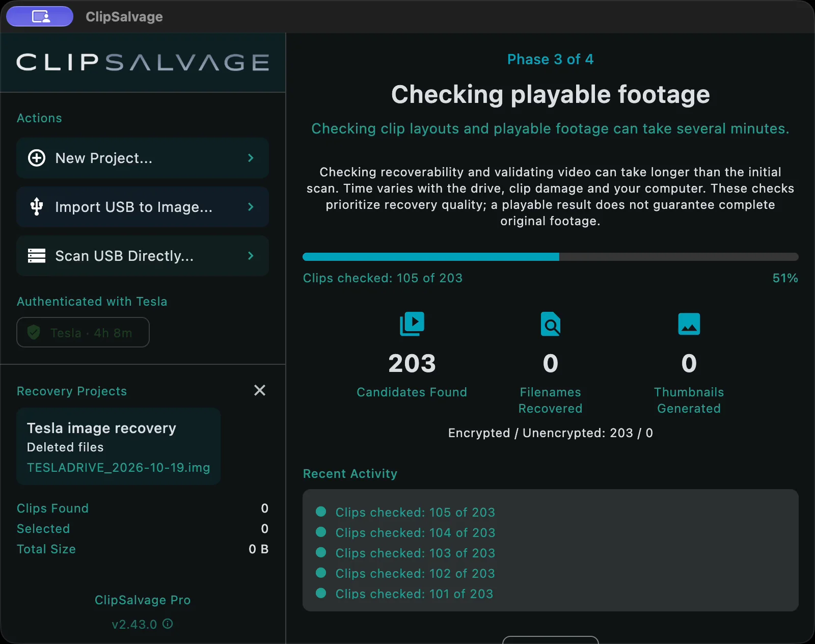Click the Recent Activity heading
The width and height of the screenshot is (815, 644).
[x=350, y=474]
